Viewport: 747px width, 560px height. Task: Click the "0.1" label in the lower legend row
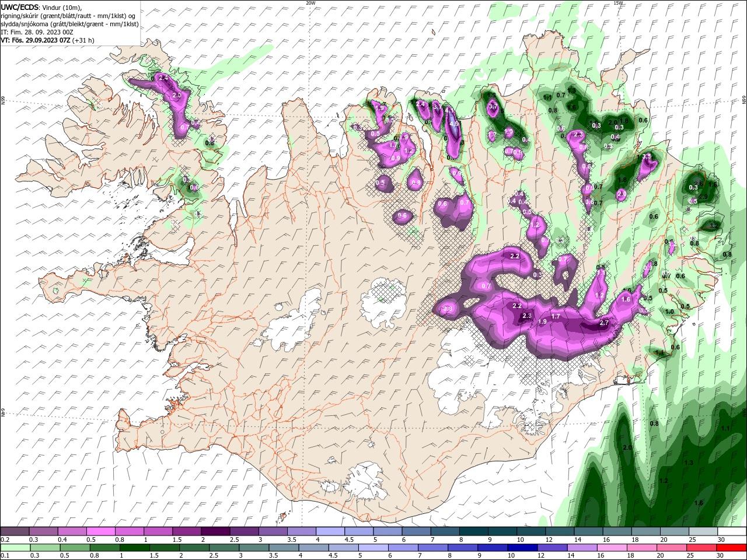4,556
